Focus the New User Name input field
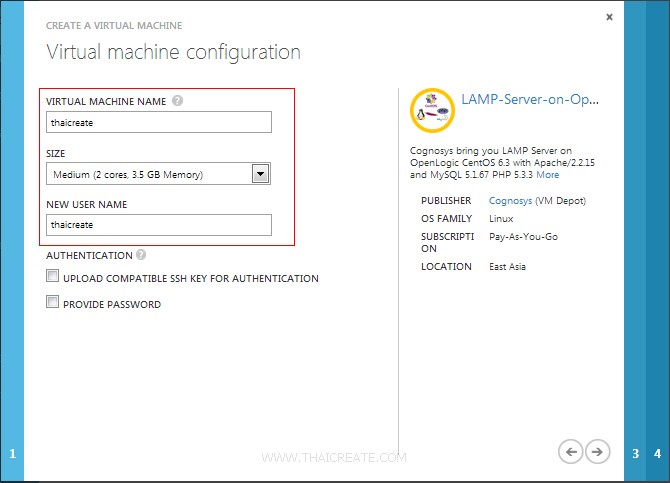Screen dimensions: 670x483 [x=159, y=225]
